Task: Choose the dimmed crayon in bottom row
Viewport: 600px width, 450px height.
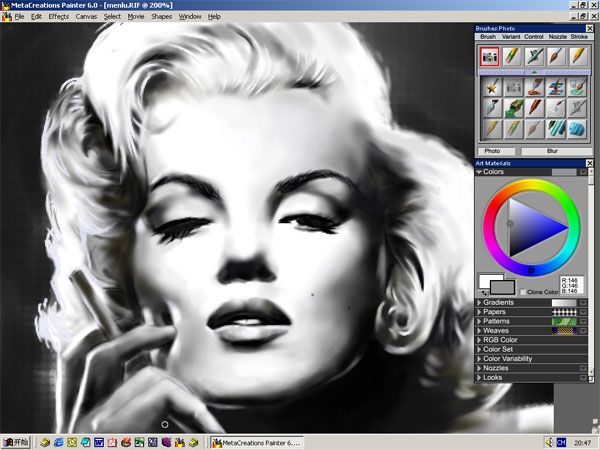Action: pyautogui.click(x=514, y=129)
